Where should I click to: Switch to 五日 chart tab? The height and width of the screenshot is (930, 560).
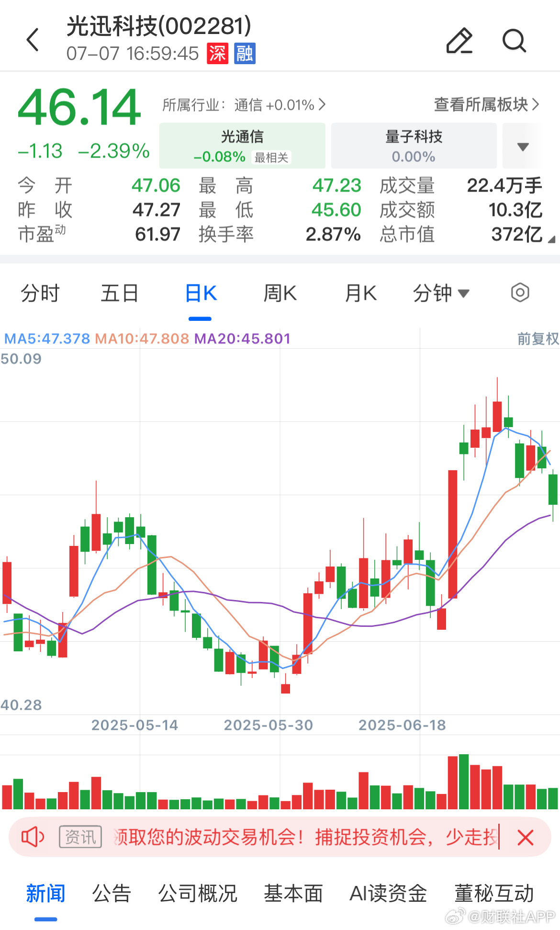[120, 293]
